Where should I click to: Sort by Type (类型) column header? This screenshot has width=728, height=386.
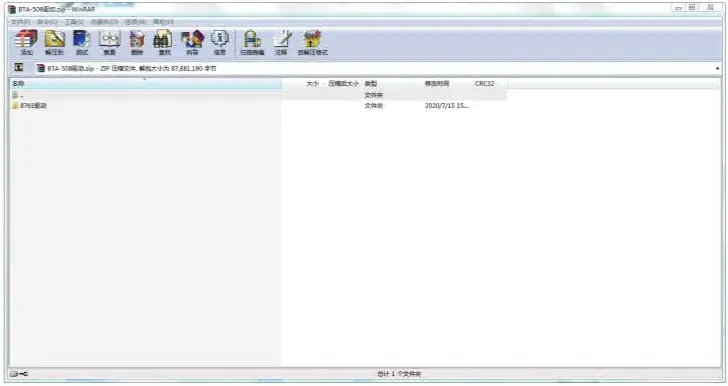[x=392, y=84]
